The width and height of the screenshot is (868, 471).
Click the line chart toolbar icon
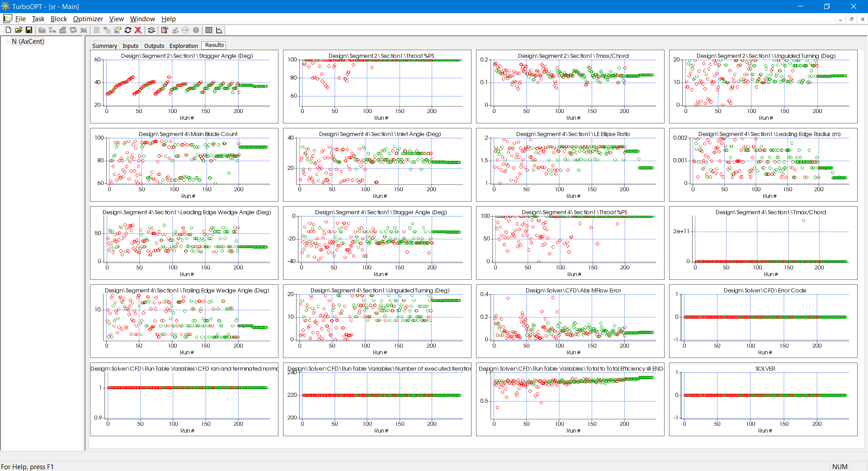tap(219, 30)
